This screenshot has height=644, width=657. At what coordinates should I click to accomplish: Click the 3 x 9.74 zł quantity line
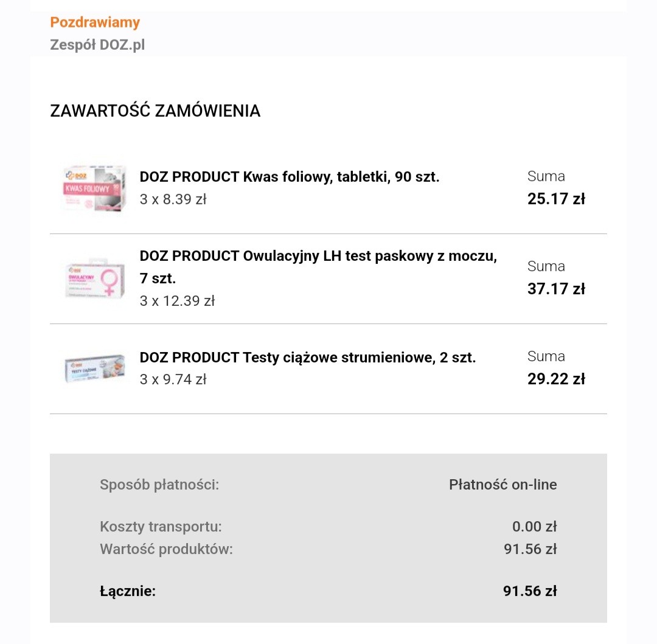173,379
